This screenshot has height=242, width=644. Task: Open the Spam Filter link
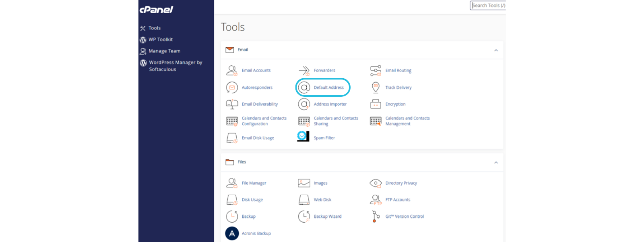pyautogui.click(x=324, y=138)
